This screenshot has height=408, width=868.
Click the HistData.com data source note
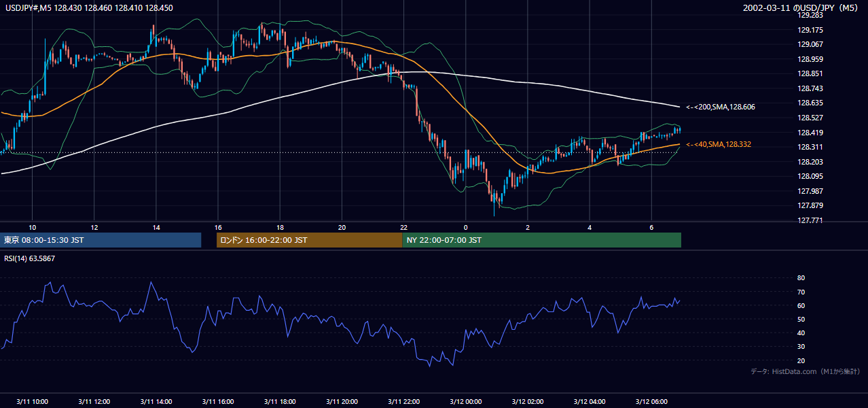tap(806, 371)
